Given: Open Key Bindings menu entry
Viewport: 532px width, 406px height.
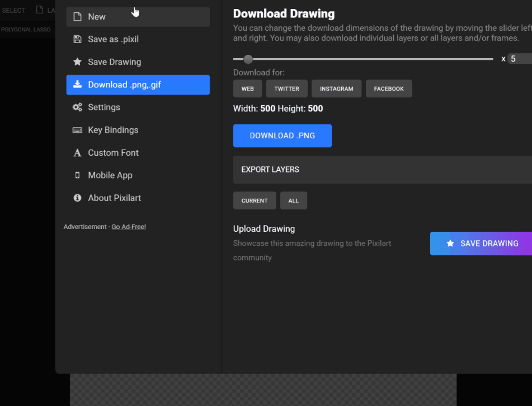Looking at the screenshot, I should coord(138,130).
